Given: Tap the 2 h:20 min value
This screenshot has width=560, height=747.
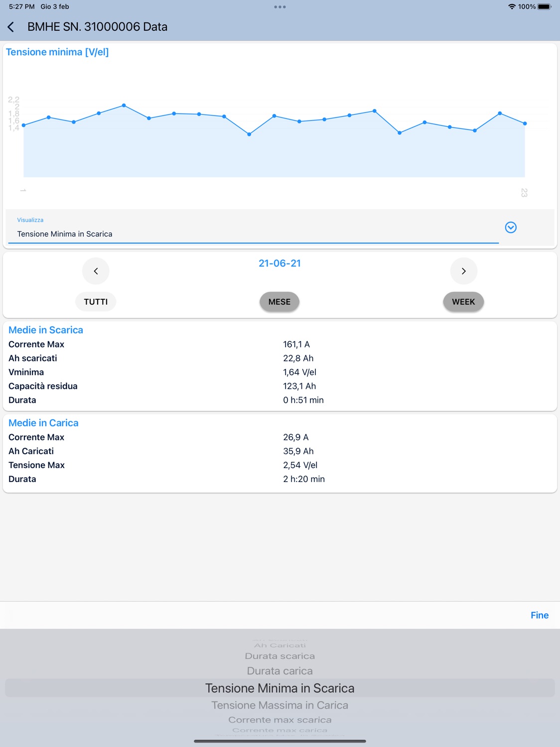Looking at the screenshot, I should click(x=304, y=479).
